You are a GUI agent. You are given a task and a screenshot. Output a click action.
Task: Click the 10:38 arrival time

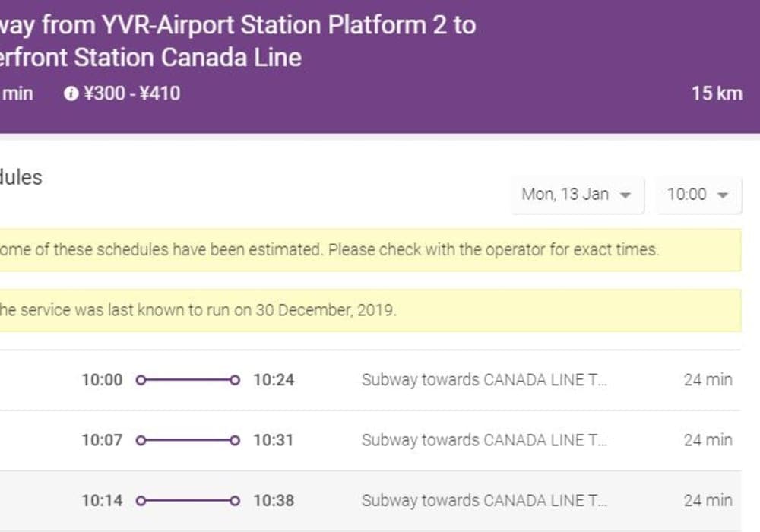point(274,501)
